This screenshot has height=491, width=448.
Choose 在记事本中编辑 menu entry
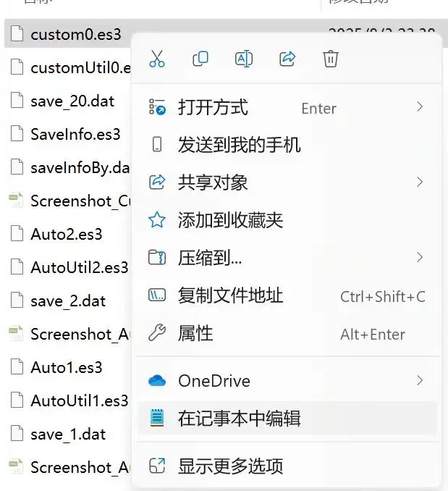(239, 419)
